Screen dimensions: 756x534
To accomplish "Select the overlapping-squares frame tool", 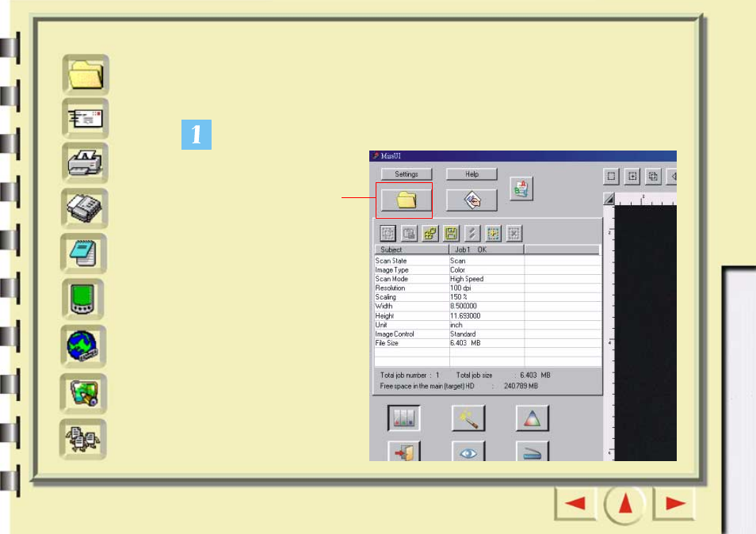I will tap(653, 177).
